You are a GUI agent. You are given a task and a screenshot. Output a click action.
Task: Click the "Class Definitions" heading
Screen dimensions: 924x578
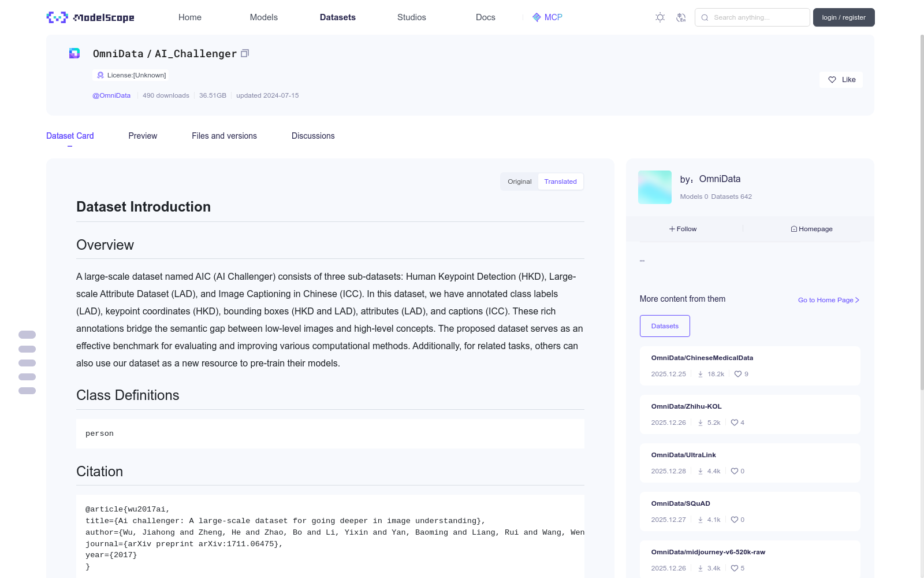(x=128, y=395)
